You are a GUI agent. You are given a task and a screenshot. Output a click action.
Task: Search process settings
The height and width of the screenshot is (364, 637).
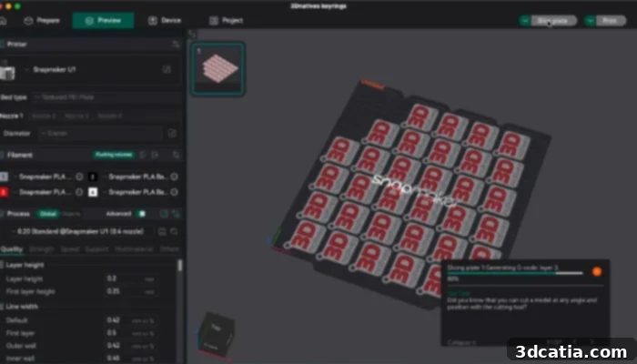coord(175,231)
